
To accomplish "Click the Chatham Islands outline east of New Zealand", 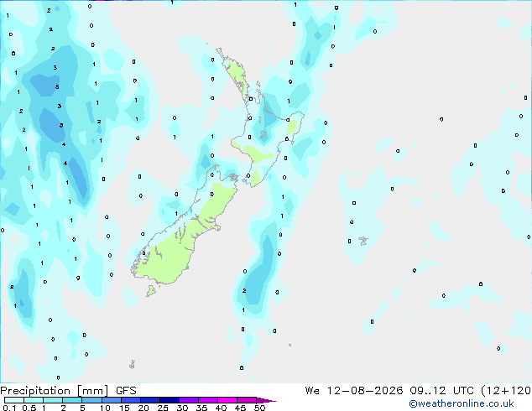I will [x=363, y=241].
